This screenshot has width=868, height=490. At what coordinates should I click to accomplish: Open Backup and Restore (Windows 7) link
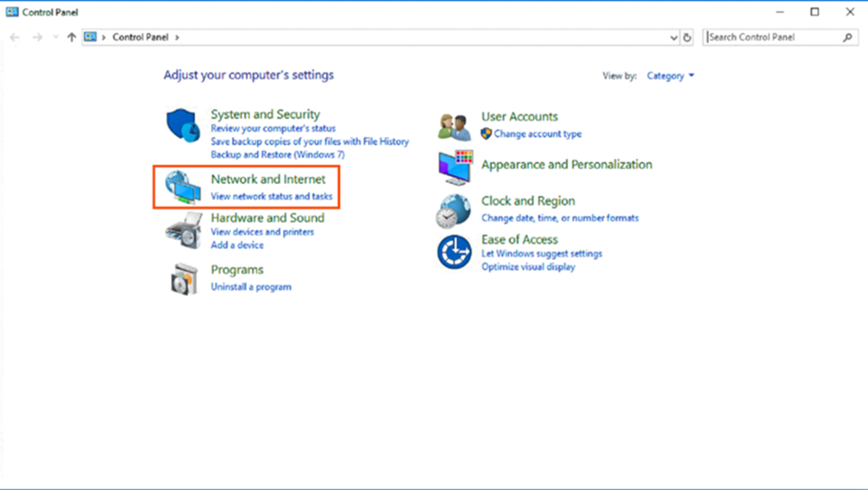point(277,154)
